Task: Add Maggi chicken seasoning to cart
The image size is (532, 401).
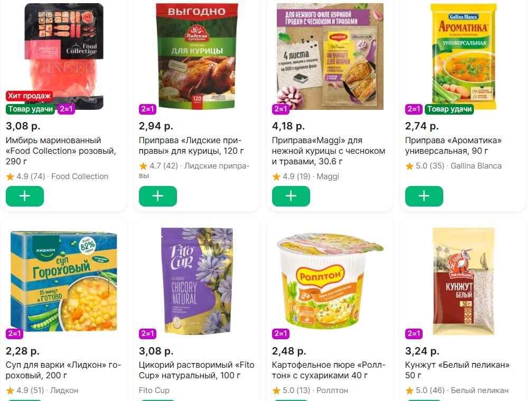Action: click(291, 197)
